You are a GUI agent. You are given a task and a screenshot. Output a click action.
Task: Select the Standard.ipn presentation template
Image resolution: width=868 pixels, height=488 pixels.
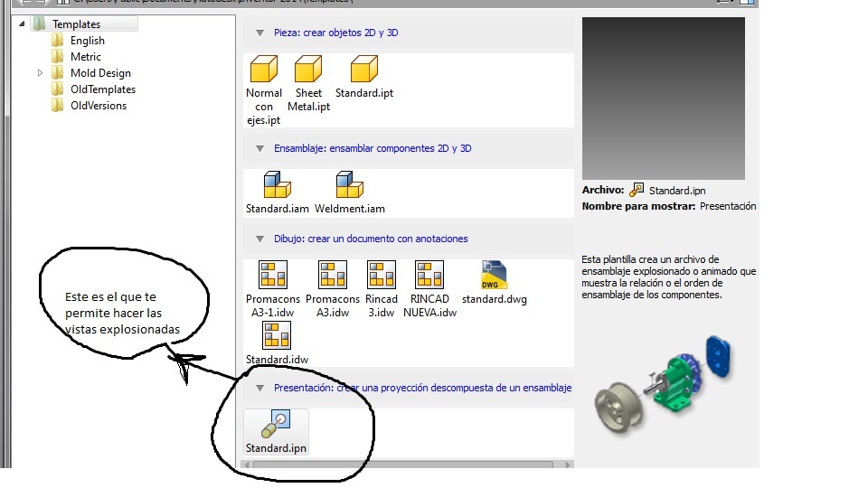(277, 432)
